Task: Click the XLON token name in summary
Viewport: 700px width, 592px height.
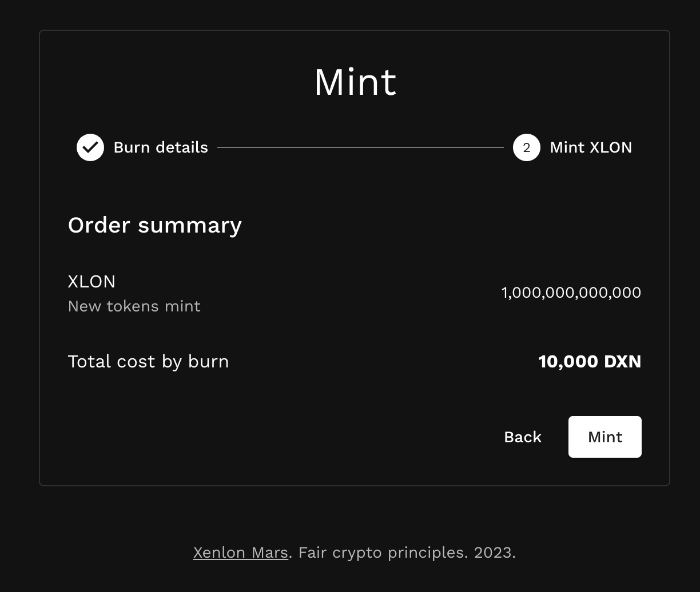Action: 92,282
